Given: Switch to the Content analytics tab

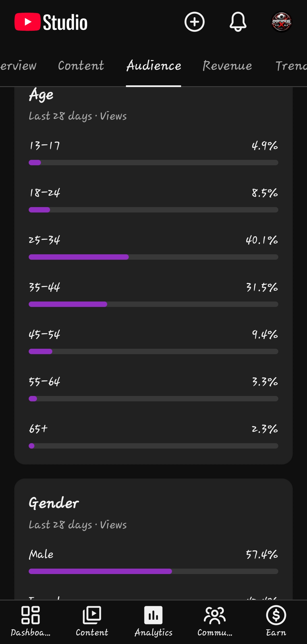Looking at the screenshot, I should [81, 66].
